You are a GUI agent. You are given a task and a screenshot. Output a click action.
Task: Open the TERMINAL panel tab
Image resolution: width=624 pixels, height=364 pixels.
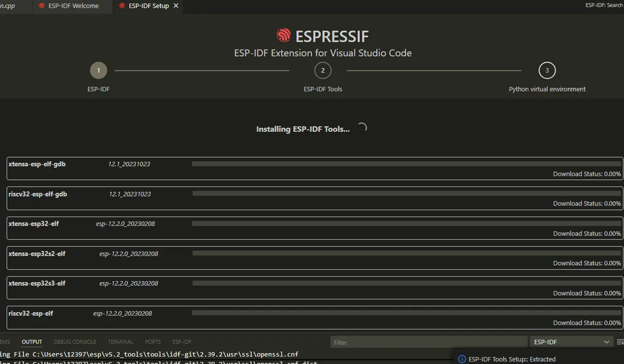(121, 342)
